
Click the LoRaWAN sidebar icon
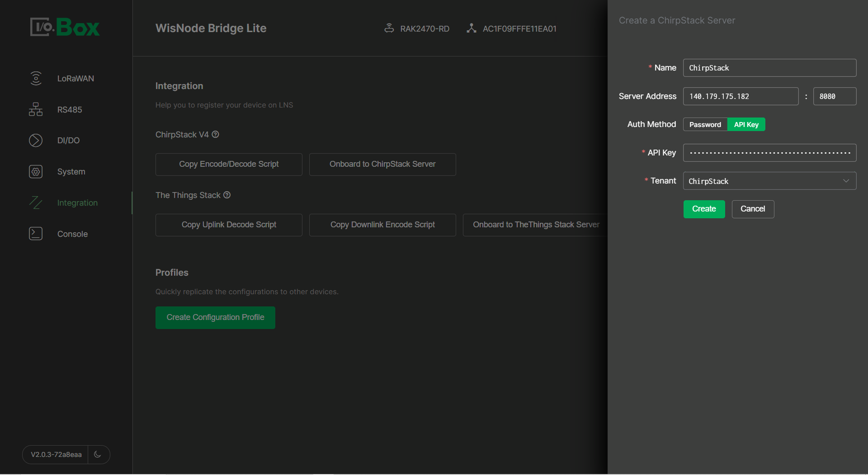(x=36, y=78)
